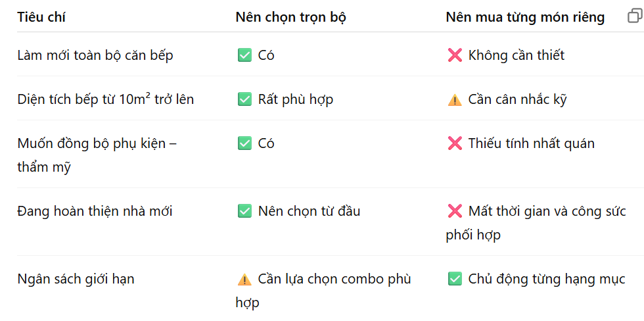644x321 pixels.
Task: Click warning icon beside 'Cần lựa chọn combo'
Action: point(244,280)
